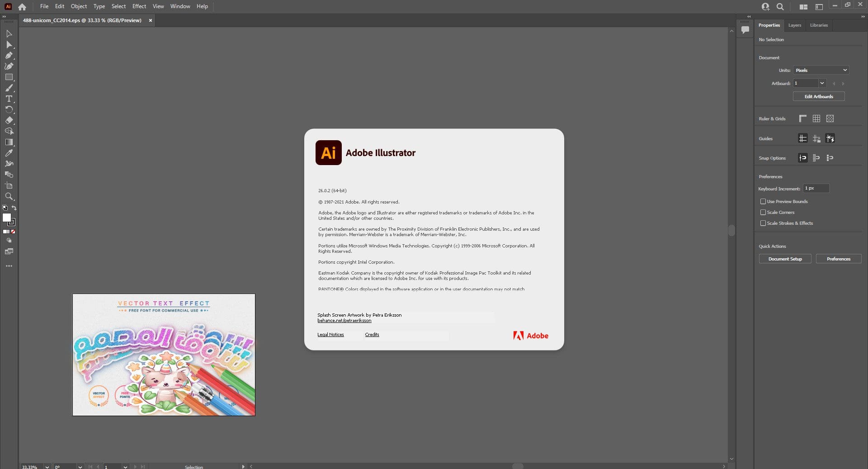Click the white Fill color swatch
Screen dimensions: 868x469
point(6,218)
